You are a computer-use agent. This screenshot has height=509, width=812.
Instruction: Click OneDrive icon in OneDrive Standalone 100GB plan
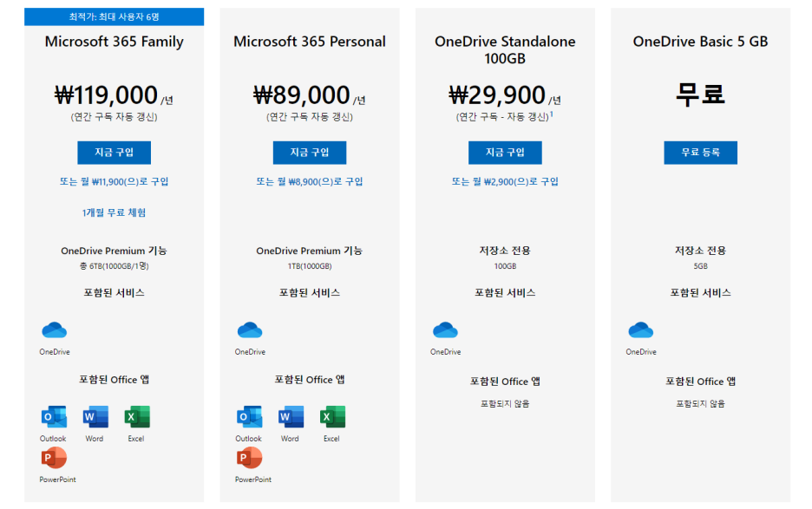tap(445, 330)
